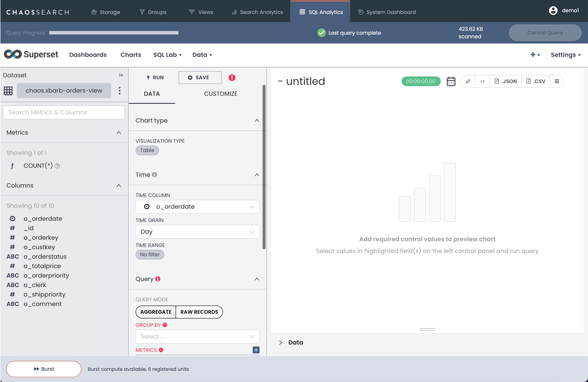The width and height of the screenshot is (588, 382).
Task: Click the Burst button
Action: point(44,369)
